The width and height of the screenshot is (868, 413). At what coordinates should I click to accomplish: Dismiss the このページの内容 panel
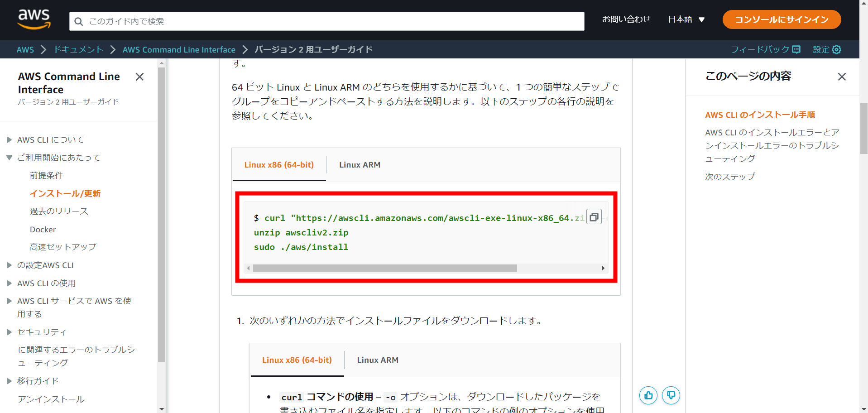842,77
